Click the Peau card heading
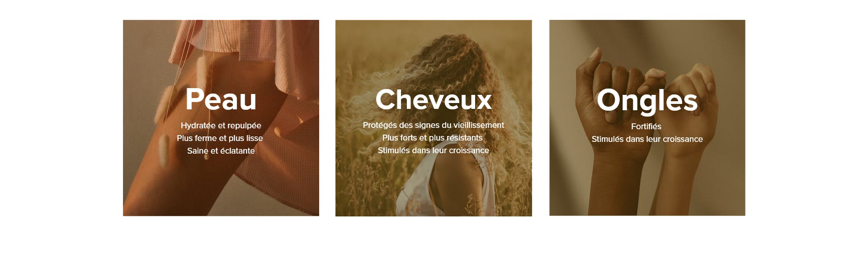 point(221,99)
